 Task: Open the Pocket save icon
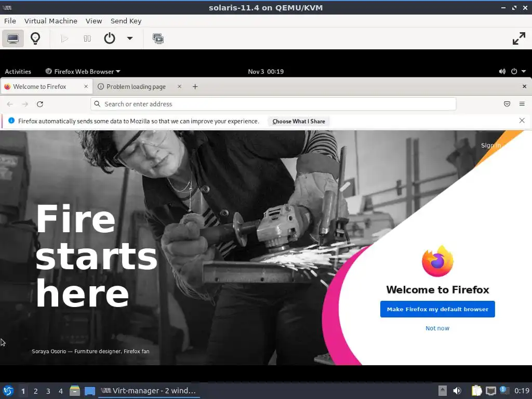(x=507, y=104)
